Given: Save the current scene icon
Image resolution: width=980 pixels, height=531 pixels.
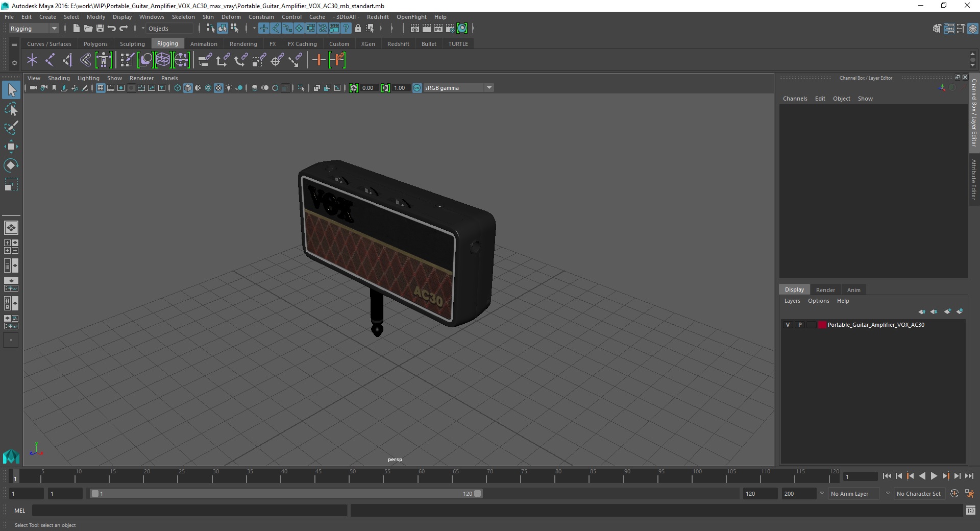Looking at the screenshot, I should point(100,29).
